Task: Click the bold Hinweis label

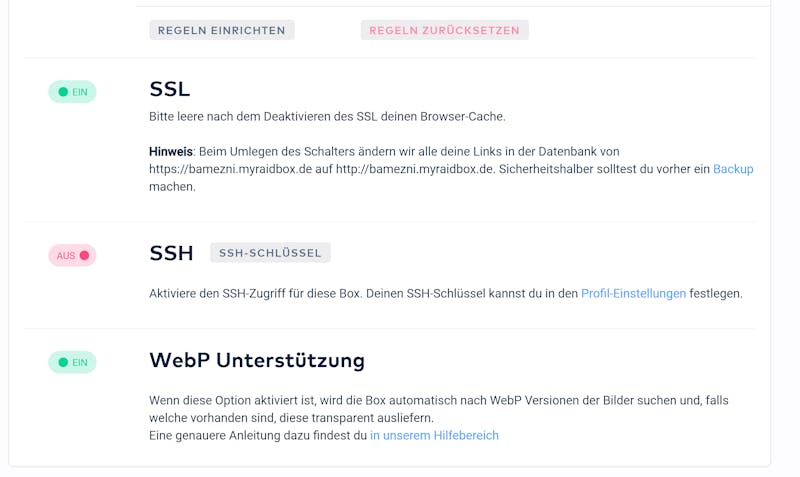Action: (x=171, y=152)
